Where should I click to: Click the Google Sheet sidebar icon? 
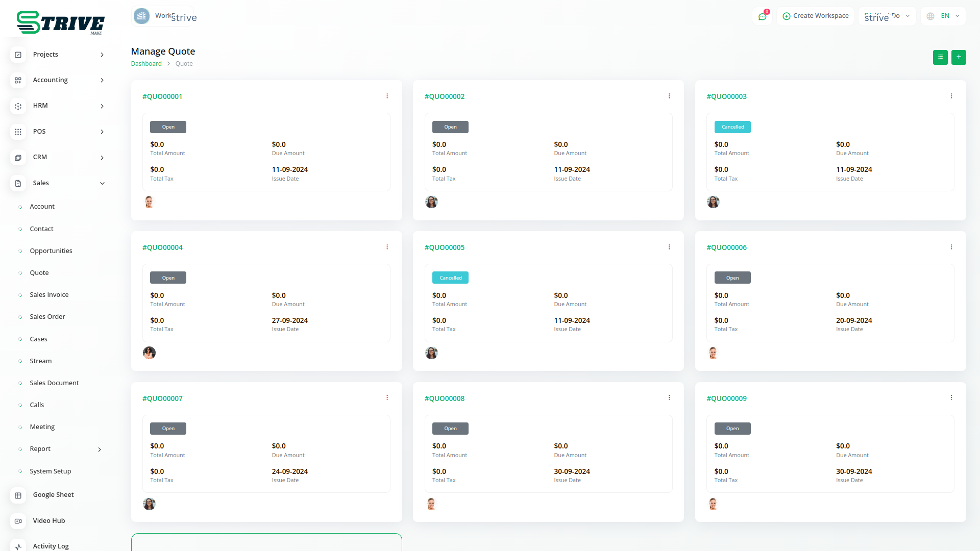(x=18, y=495)
